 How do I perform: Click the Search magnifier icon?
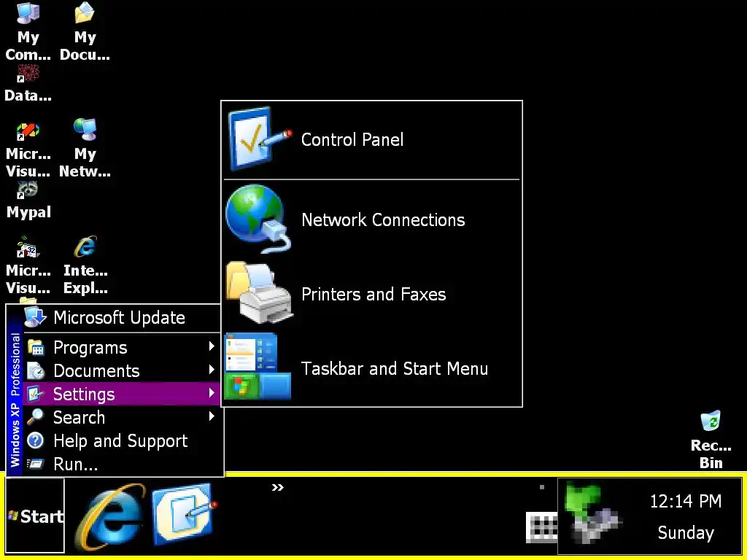click(35, 416)
